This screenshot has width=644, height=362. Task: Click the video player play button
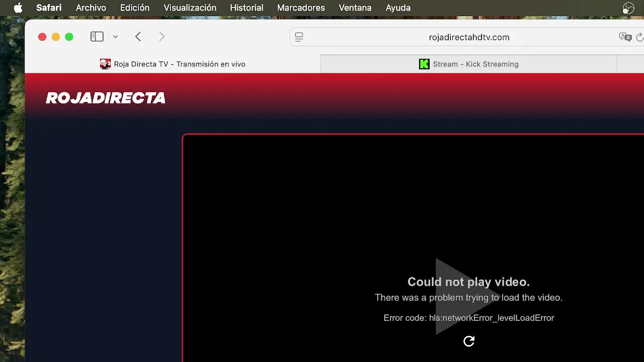pos(468,297)
